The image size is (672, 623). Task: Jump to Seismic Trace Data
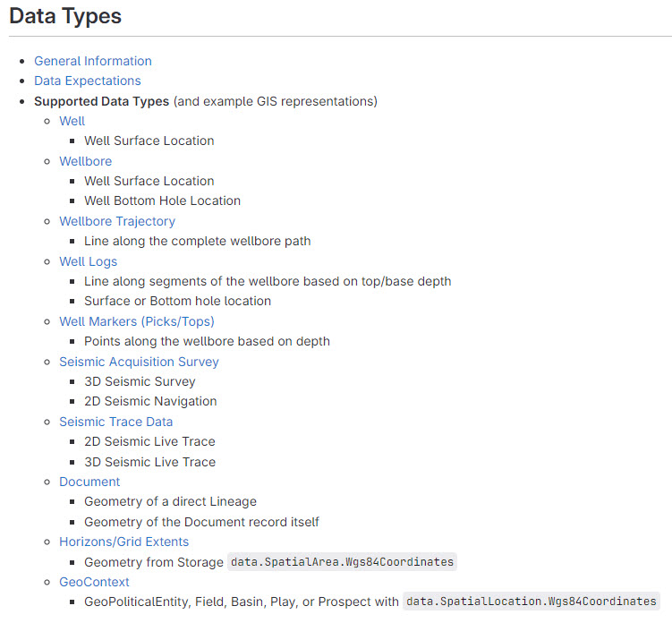[116, 422]
